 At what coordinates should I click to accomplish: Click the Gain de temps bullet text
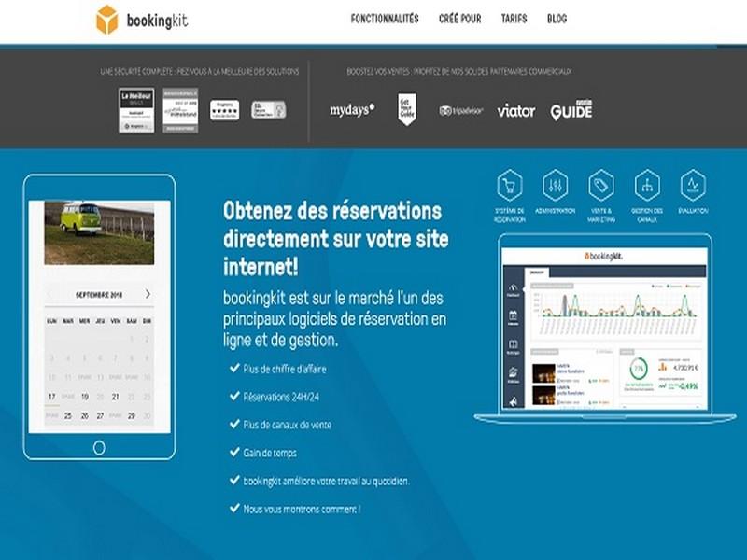(270, 453)
